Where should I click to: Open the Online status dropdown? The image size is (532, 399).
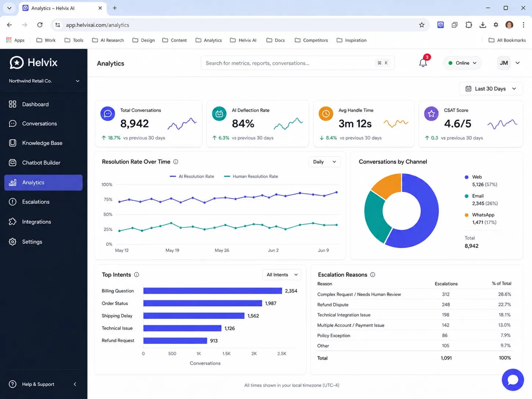tap(462, 63)
